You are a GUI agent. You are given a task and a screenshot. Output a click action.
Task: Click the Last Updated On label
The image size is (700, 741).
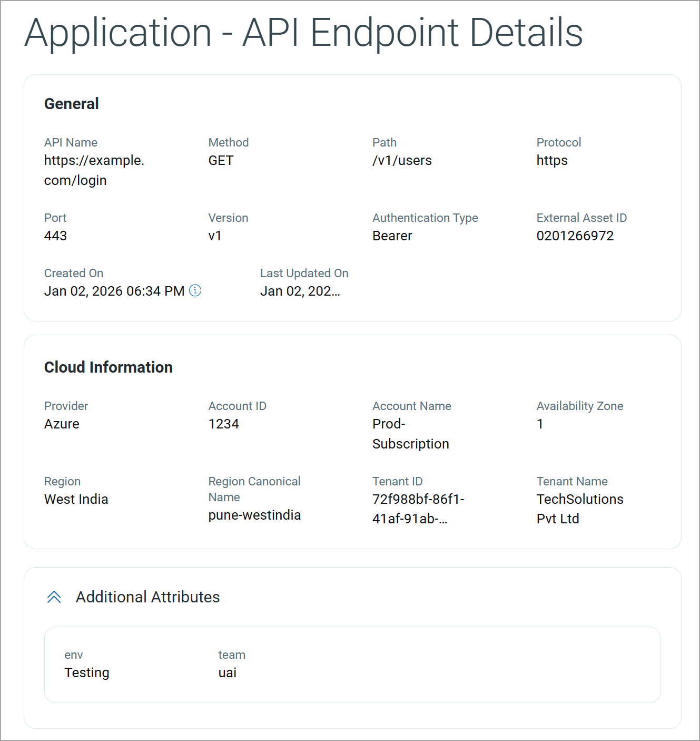coord(304,273)
